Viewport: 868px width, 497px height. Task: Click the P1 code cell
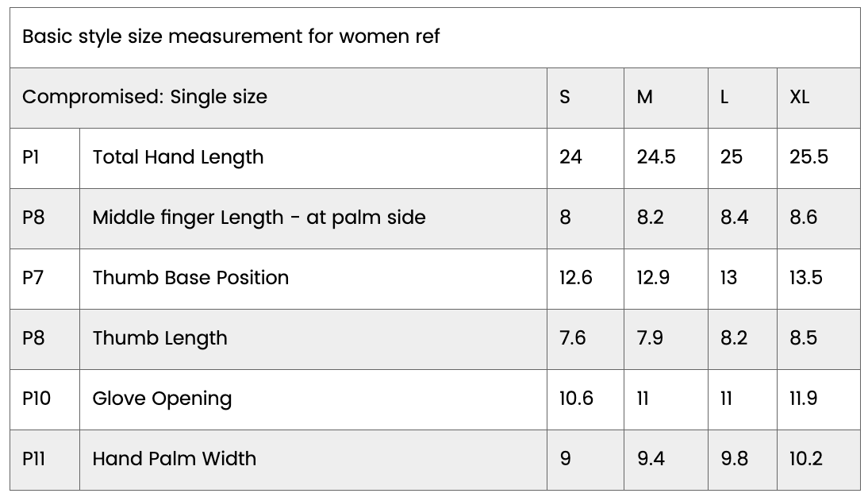click(x=31, y=157)
